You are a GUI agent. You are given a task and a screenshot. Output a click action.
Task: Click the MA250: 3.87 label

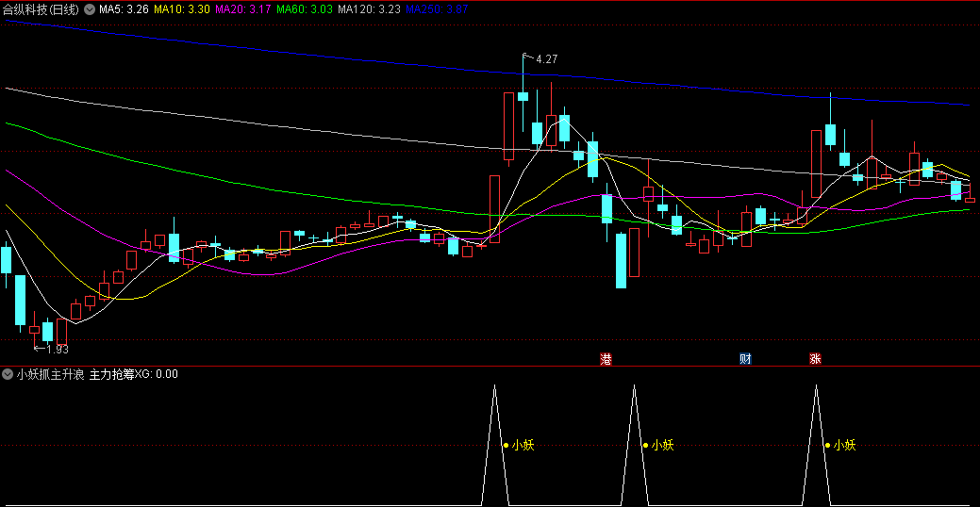(437, 9)
